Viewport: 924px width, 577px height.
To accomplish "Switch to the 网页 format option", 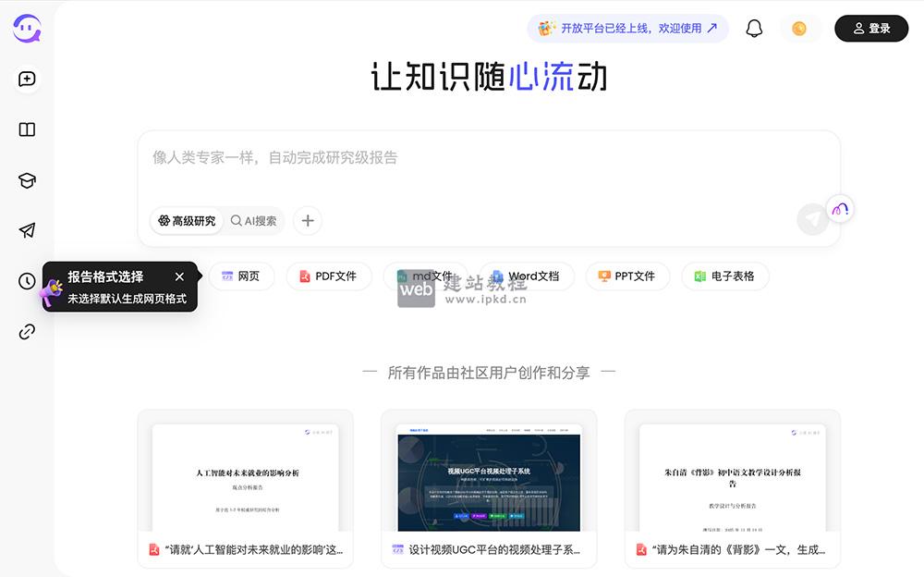I will point(242,276).
